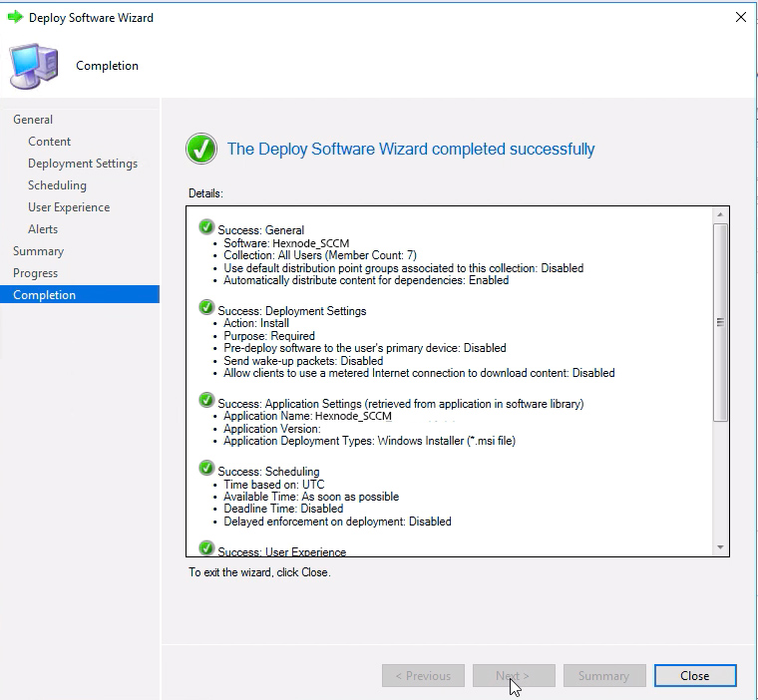758x700 pixels.
Task: Click the scroll down arrow in Details box
Action: pyautogui.click(x=720, y=547)
